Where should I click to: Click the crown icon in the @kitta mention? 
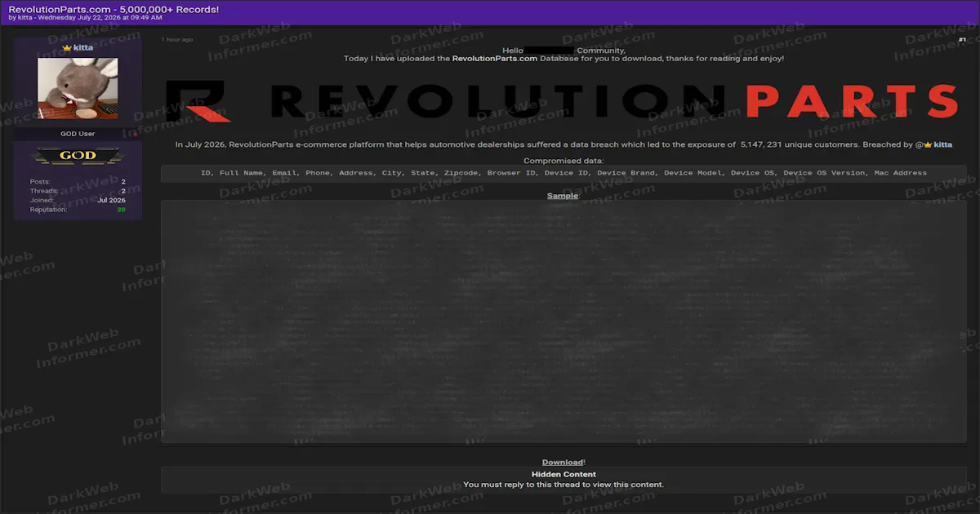click(x=928, y=144)
